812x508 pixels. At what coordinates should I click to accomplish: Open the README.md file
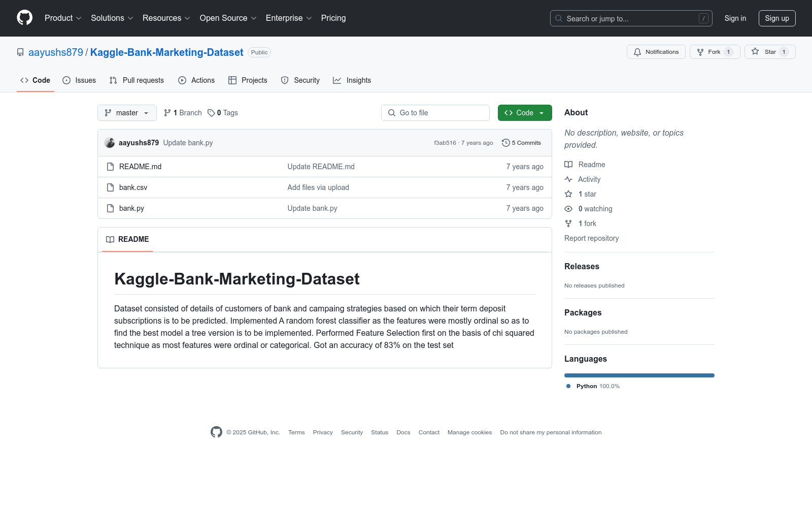140,167
